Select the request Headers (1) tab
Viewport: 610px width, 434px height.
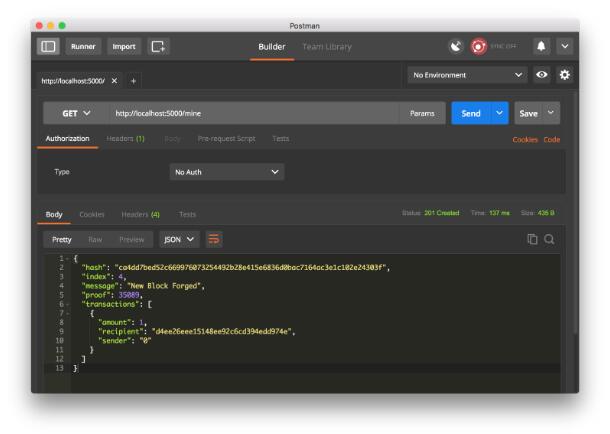[125, 138]
